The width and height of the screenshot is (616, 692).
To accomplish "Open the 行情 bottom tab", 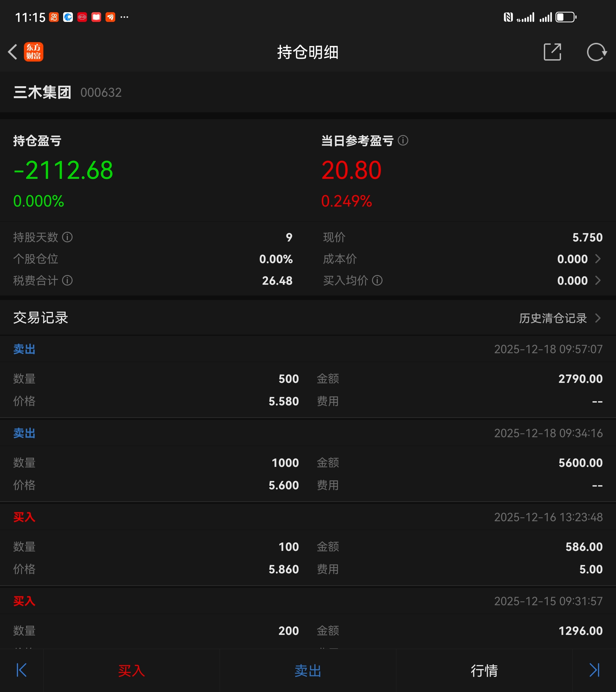I will pyautogui.click(x=484, y=671).
